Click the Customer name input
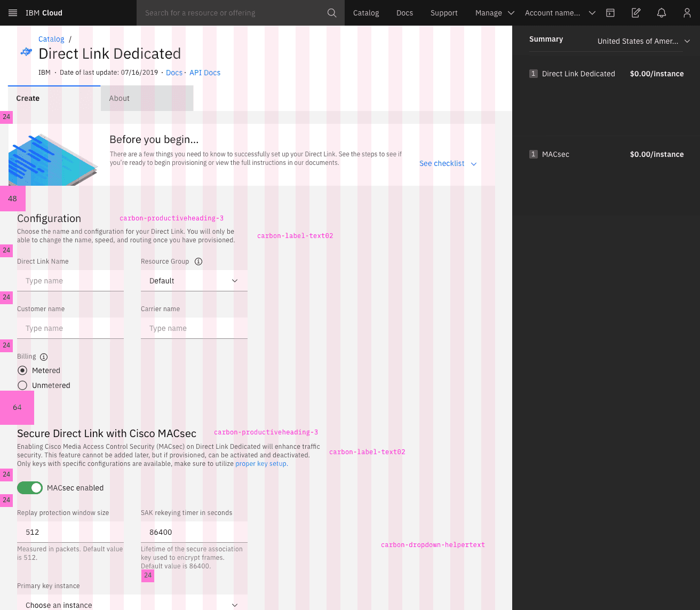Image resolution: width=700 pixels, height=610 pixels. pos(70,328)
